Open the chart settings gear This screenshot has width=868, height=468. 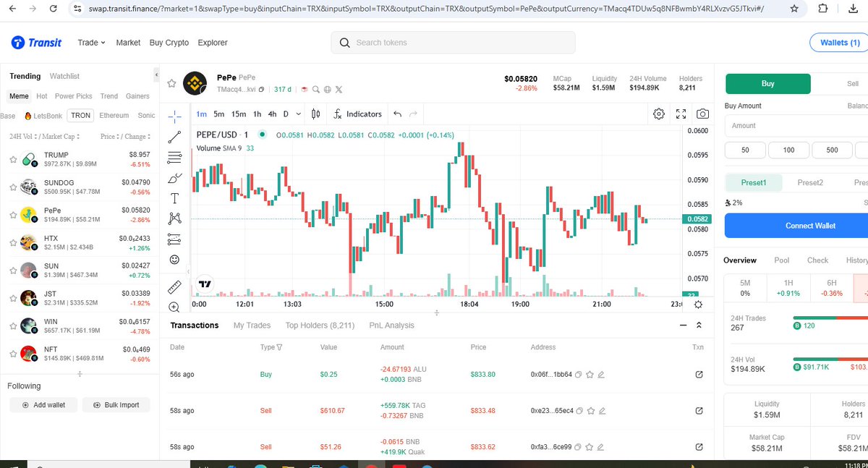(x=659, y=114)
